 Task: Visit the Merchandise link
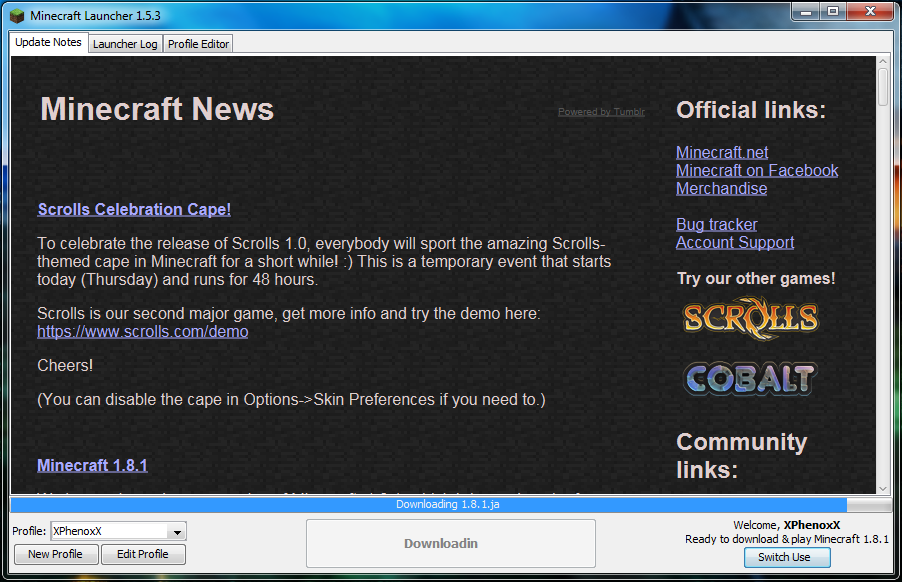point(721,189)
